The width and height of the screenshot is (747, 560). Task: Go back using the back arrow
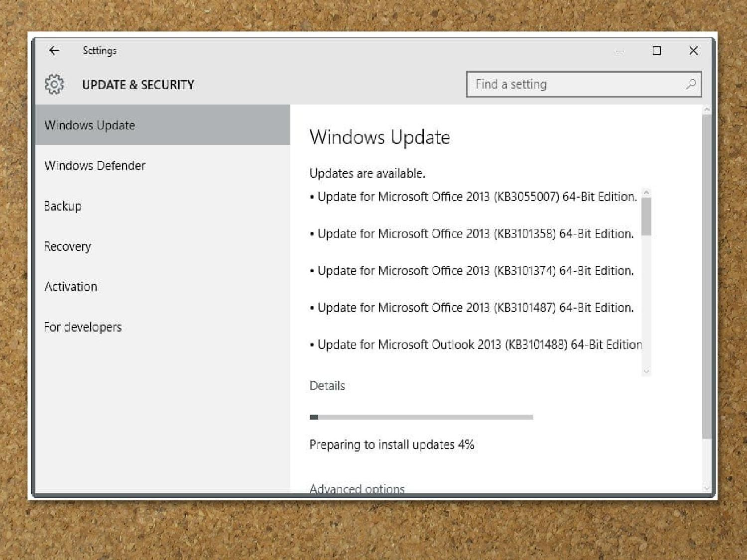point(54,50)
